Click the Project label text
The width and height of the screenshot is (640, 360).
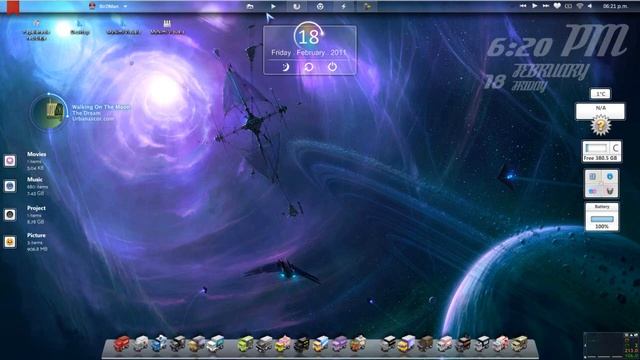pyautogui.click(x=36, y=208)
